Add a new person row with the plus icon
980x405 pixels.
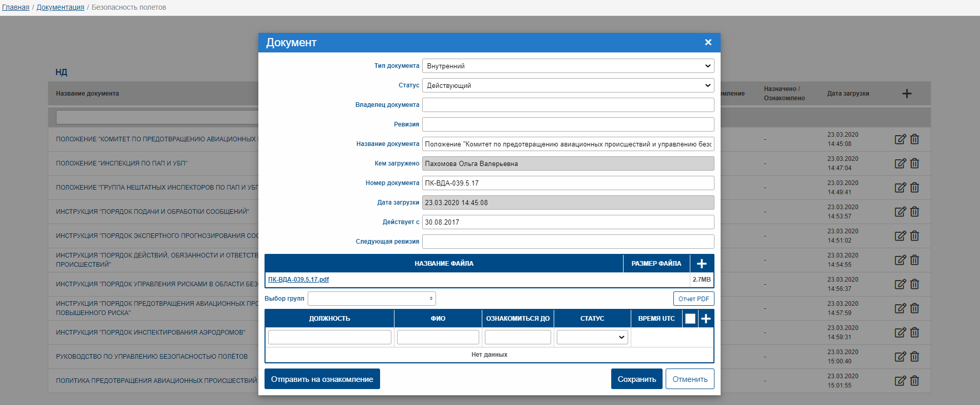click(706, 319)
